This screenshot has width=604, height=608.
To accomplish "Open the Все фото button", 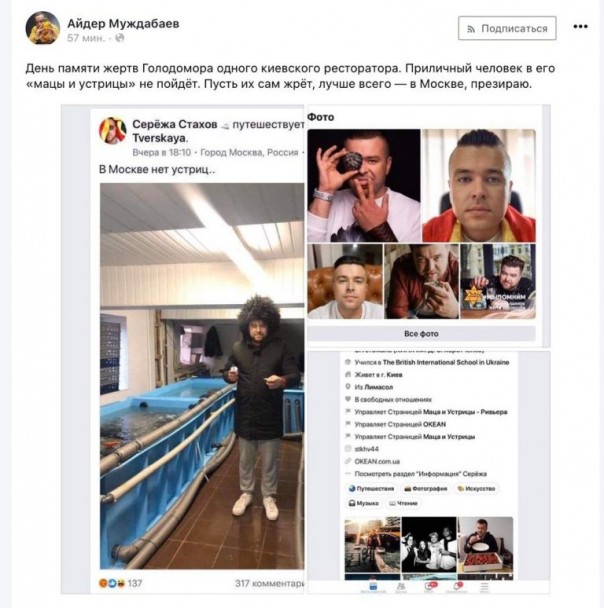I will (421, 334).
